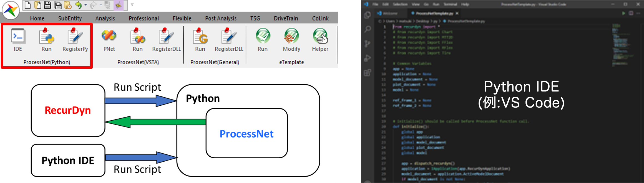The image size is (644, 183).
Task: Open the Source Control view in VS Code
Action: (367, 44)
